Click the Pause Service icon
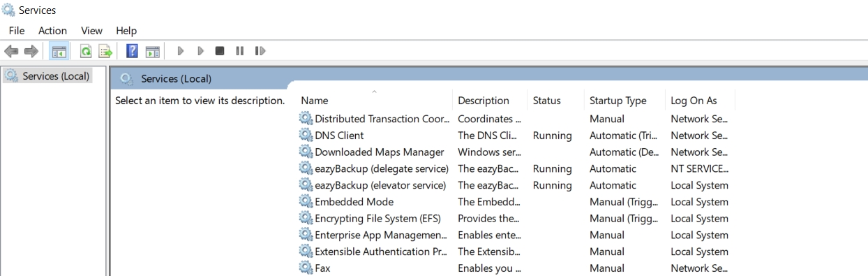Viewport: 868px width, 276px height. [x=239, y=51]
